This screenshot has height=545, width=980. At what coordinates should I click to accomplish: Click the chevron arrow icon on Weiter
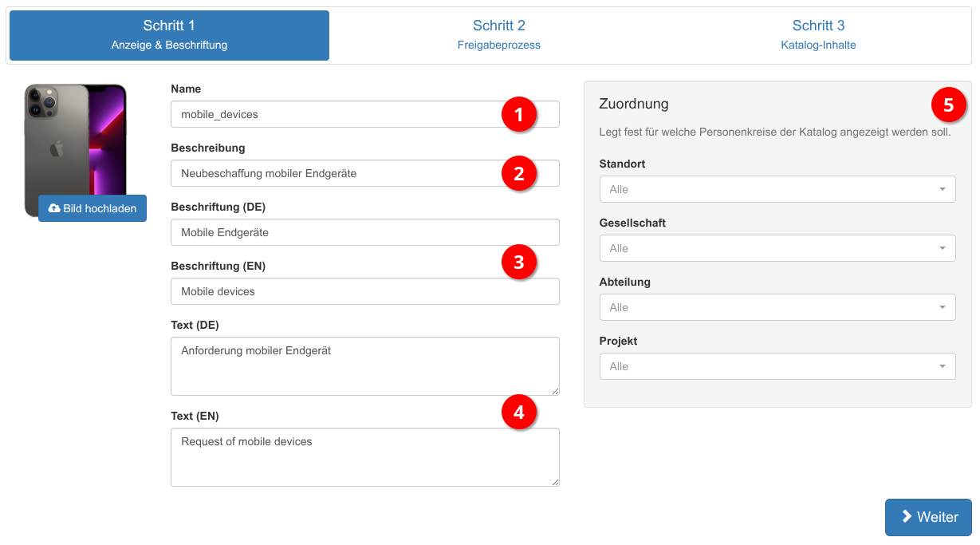point(907,517)
